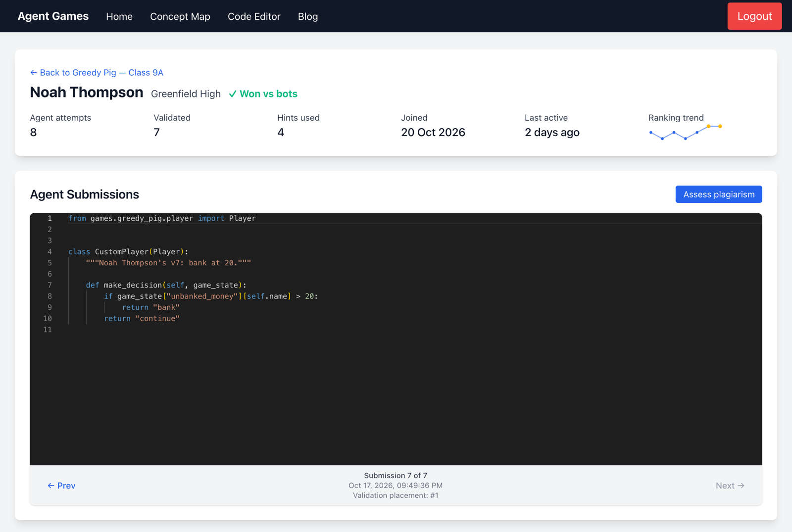This screenshot has height=532, width=792.
Task: Click the Validation placement: #1 text
Action: click(396, 495)
